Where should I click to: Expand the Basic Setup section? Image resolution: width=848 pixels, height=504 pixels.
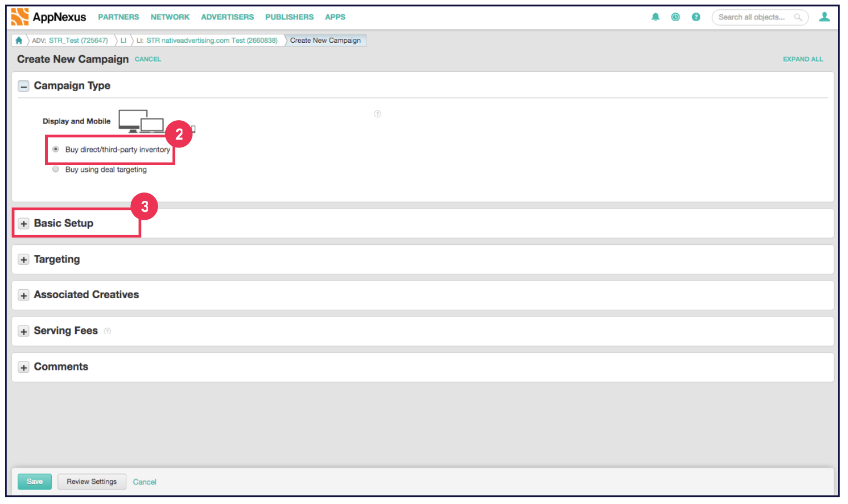pyautogui.click(x=23, y=224)
